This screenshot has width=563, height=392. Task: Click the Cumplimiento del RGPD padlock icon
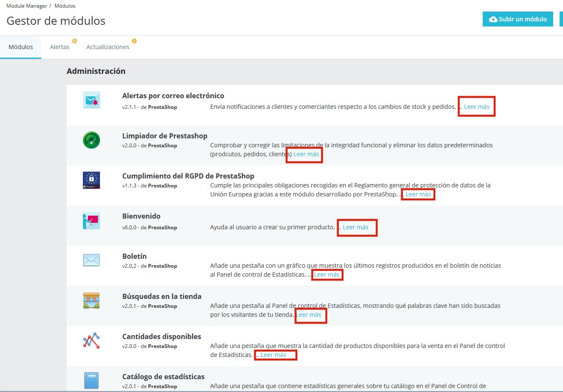click(91, 180)
